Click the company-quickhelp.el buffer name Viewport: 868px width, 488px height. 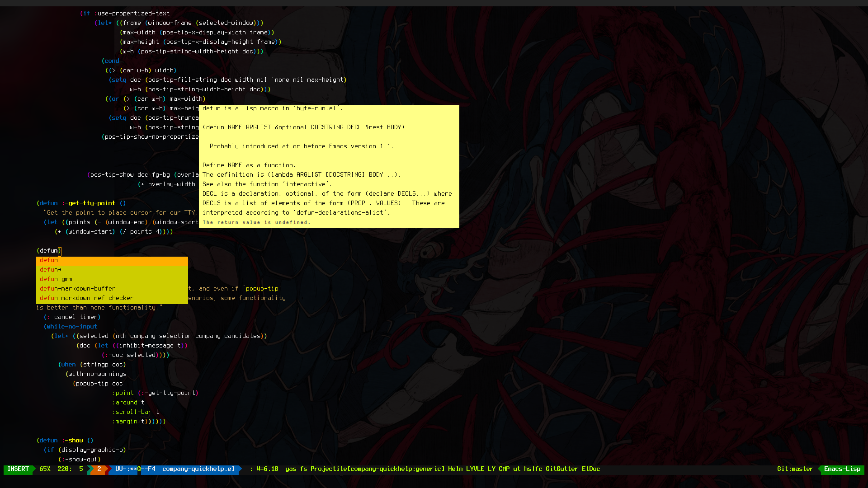tap(198, 469)
